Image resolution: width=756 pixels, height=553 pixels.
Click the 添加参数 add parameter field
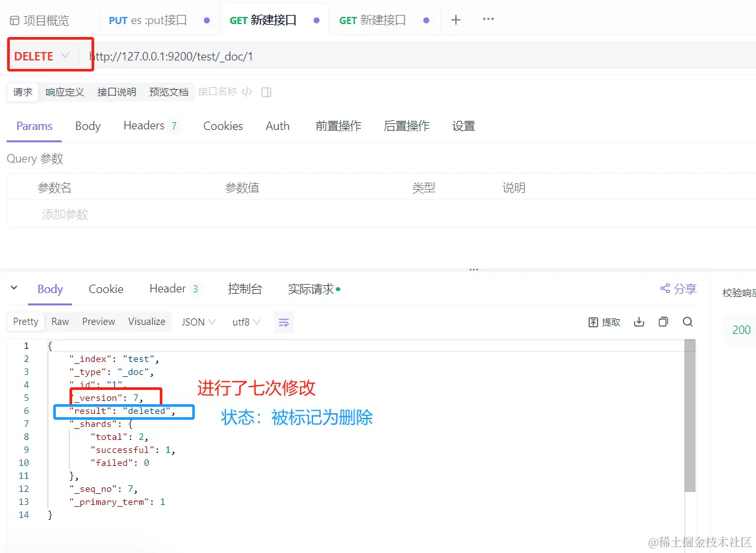tap(64, 214)
